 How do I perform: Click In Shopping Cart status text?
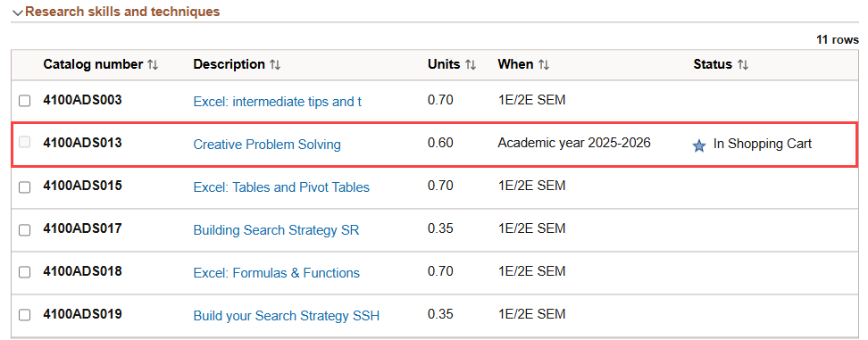click(x=763, y=144)
